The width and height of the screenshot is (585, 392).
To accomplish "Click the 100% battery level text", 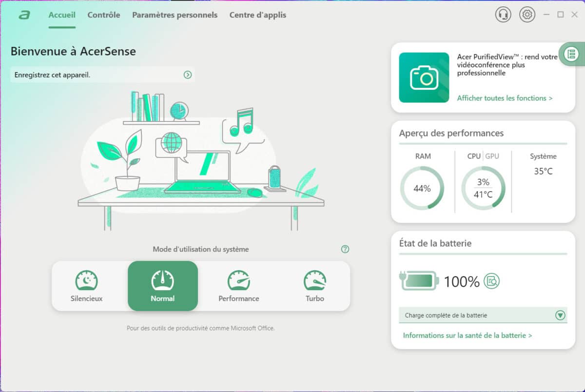I will pos(462,281).
